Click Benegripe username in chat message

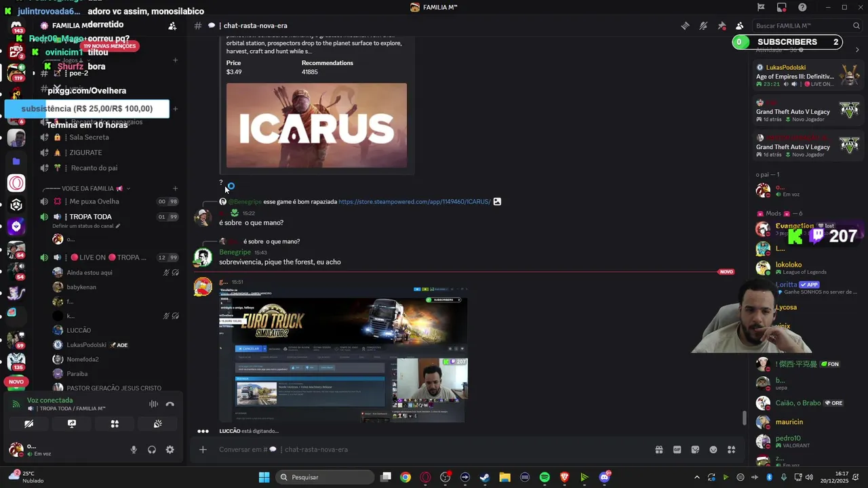coord(235,252)
